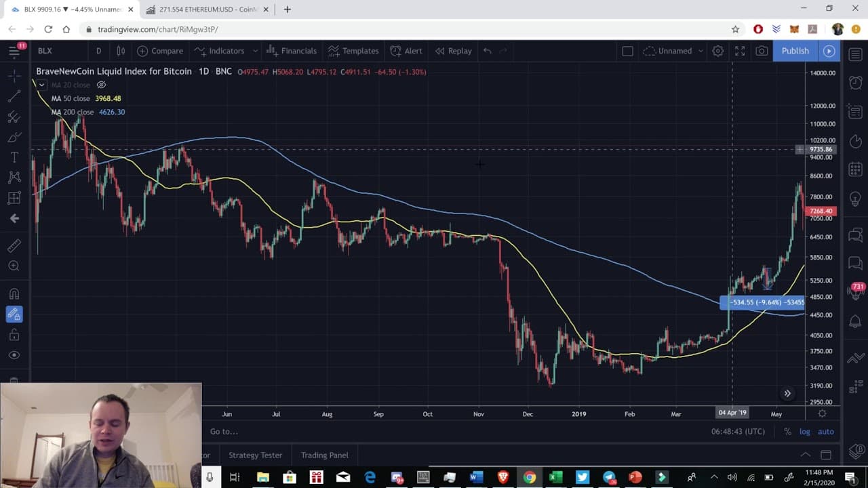Toggle magnet mode for drawings

click(x=14, y=294)
